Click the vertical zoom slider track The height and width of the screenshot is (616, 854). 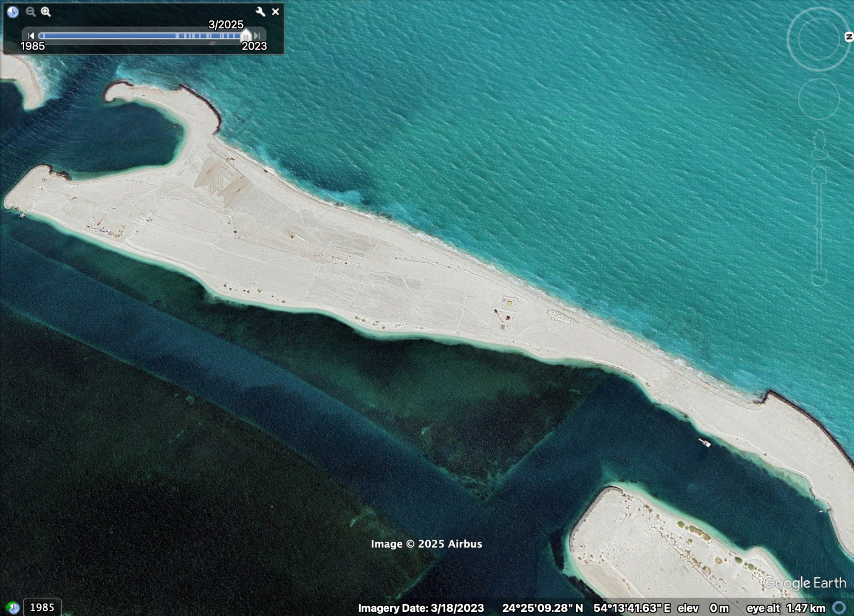(x=819, y=226)
